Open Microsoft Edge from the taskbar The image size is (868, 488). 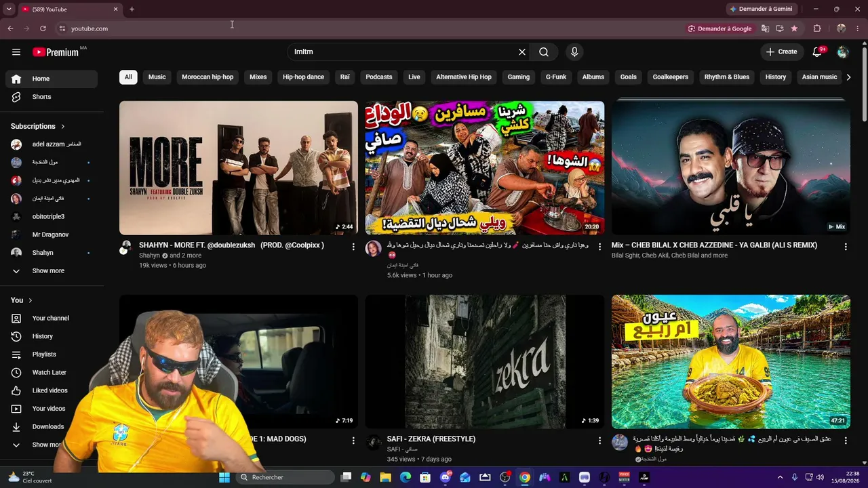click(406, 477)
